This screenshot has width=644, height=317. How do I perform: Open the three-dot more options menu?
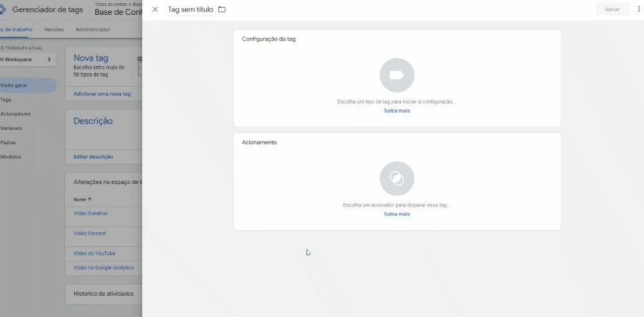coord(638,10)
